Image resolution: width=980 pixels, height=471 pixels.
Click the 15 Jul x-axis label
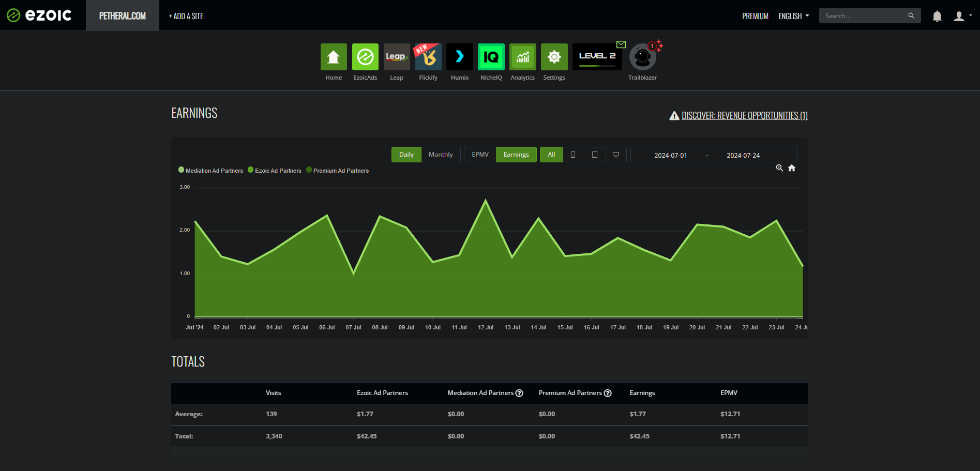point(565,327)
